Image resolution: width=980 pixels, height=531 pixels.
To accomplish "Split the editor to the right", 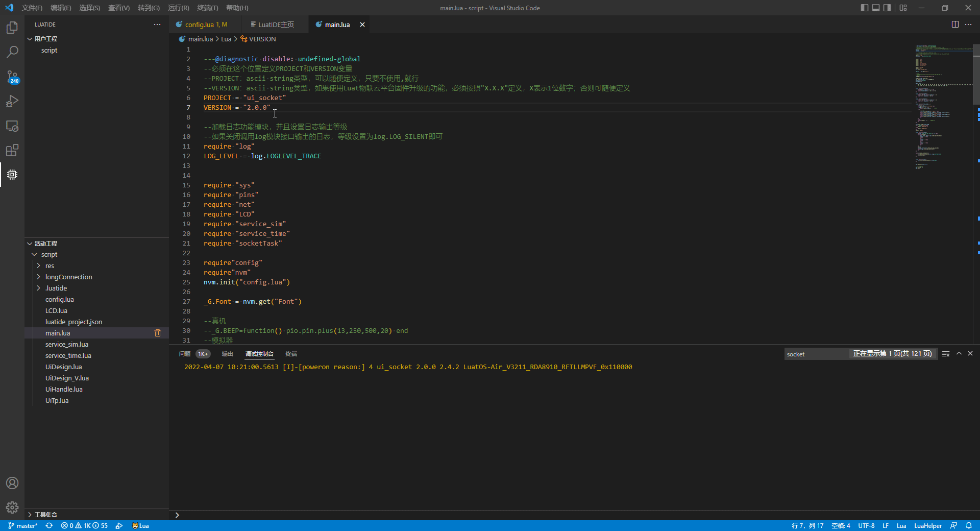I will (x=955, y=25).
